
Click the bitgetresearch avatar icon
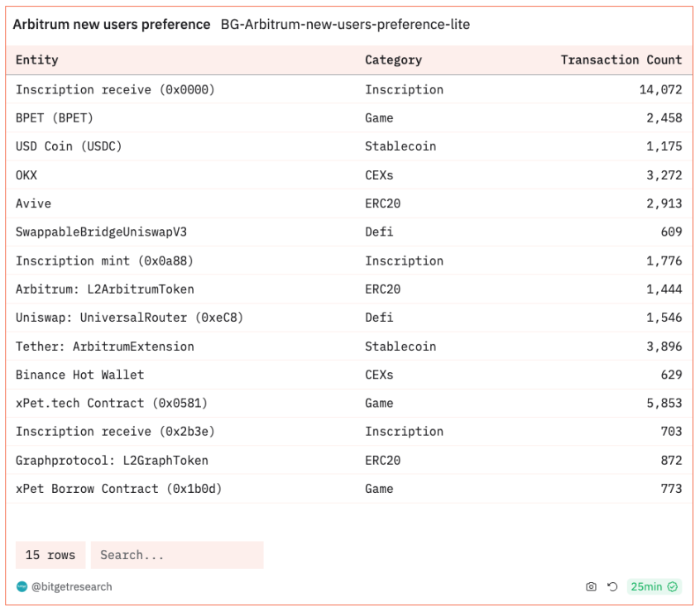[22, 587]
